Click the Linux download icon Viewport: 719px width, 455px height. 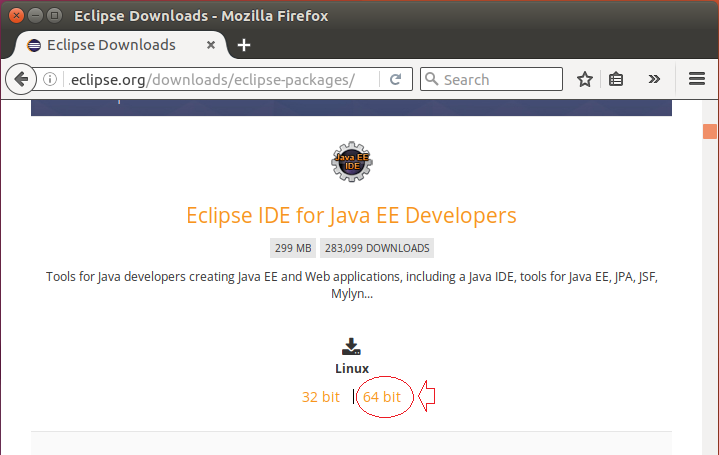click(x=351, y=347)
